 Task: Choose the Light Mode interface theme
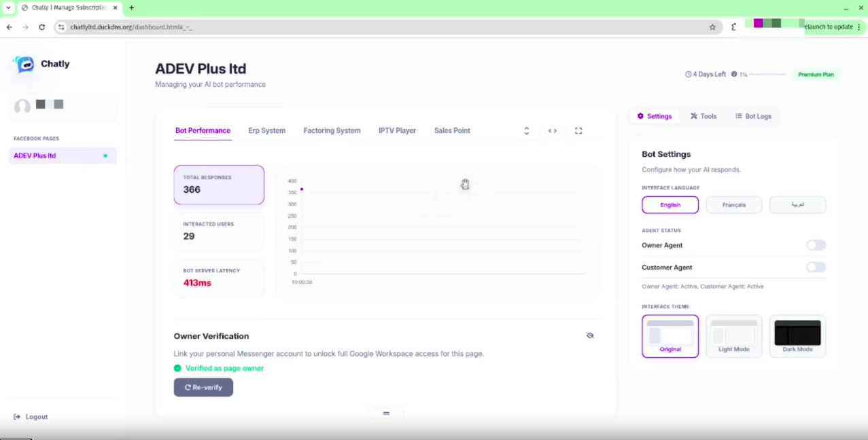[734, 336]
